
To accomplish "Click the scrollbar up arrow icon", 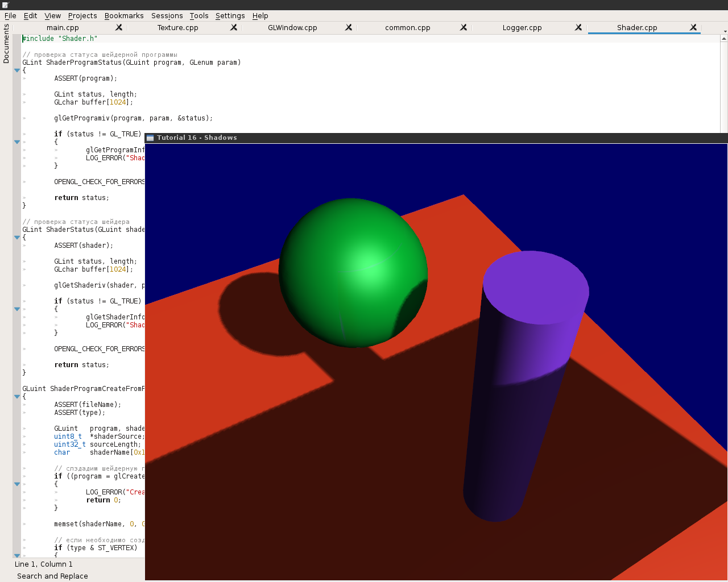I will click(x=723, y=39).
